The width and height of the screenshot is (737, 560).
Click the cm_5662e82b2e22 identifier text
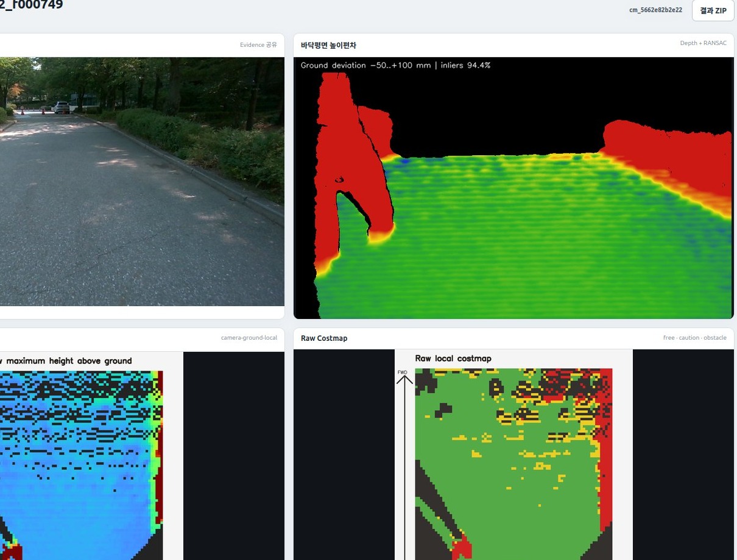pos(655,10)
